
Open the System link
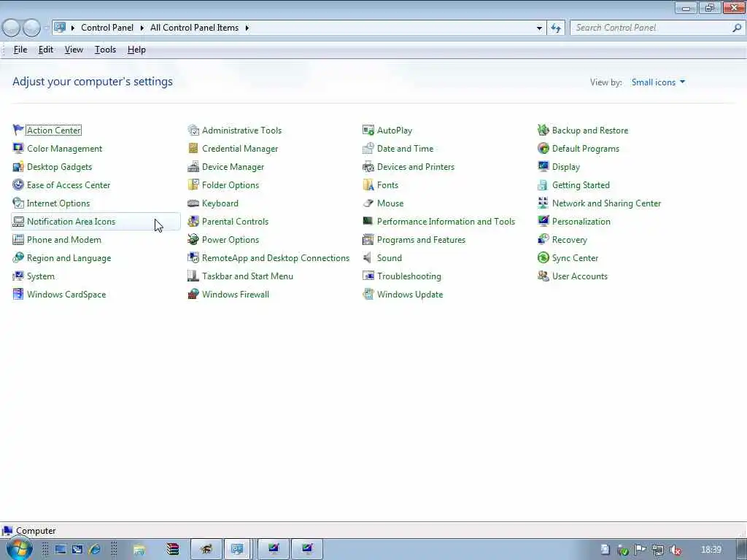(x=41, y=276)
